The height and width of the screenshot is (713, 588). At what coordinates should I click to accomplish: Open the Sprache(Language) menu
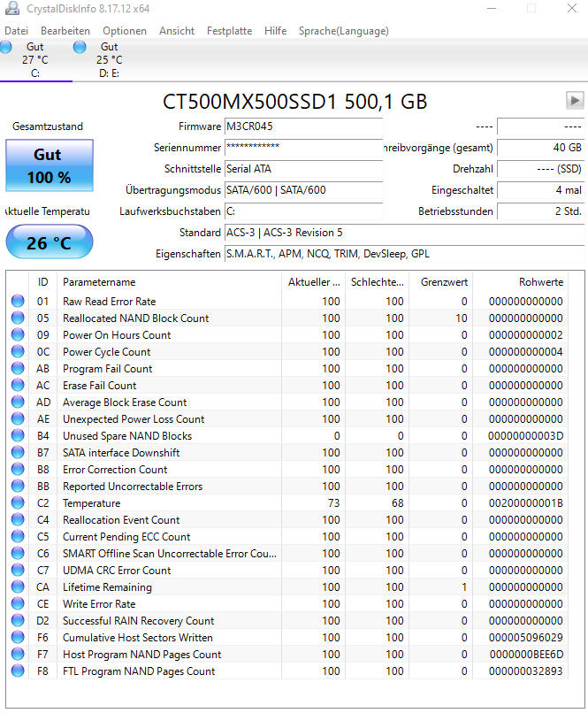[x=344, y=31]
